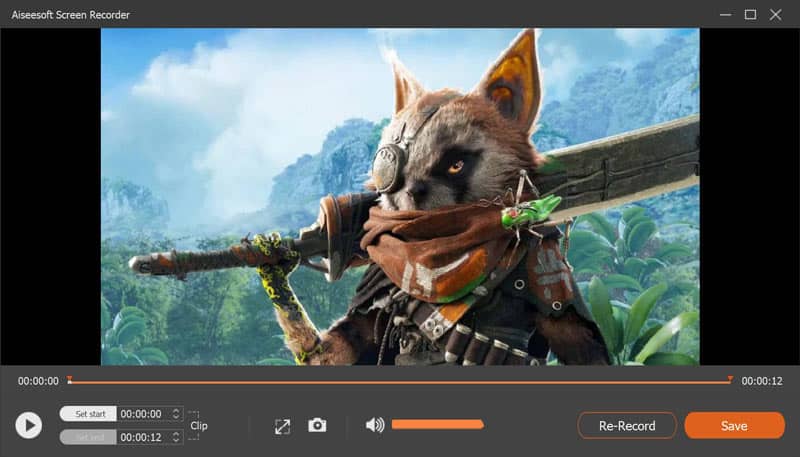Click the video preview image
Image resolution: width=800 pixels, height=457 pixels.
tap(400, 196)
